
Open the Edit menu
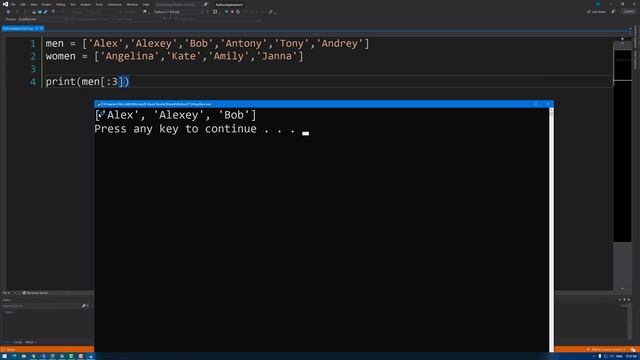23,4
